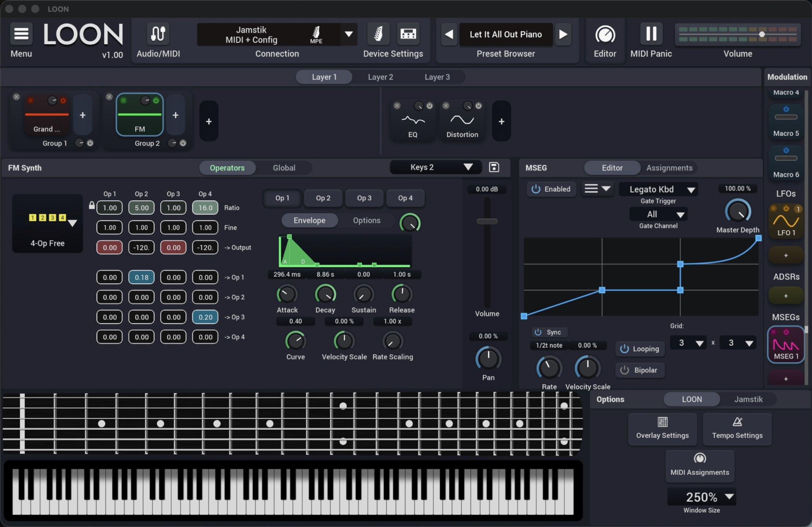The image size is (812, 527).
Task: Adjust the master Volume slider
Action: (738, 34)
